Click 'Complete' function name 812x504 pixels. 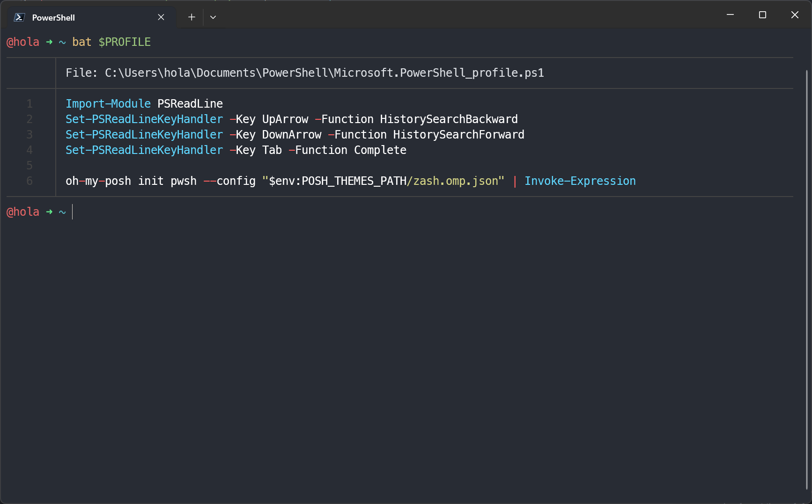(380, 150)
